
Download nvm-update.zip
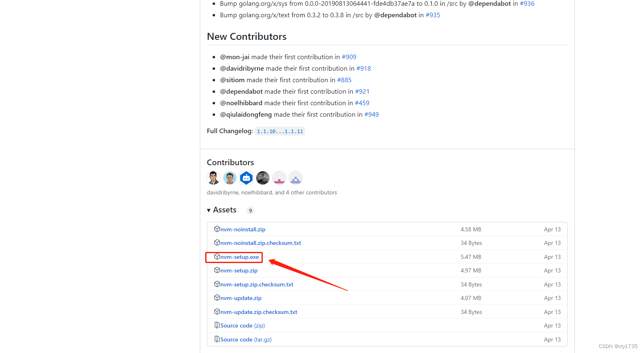point(241,298)
